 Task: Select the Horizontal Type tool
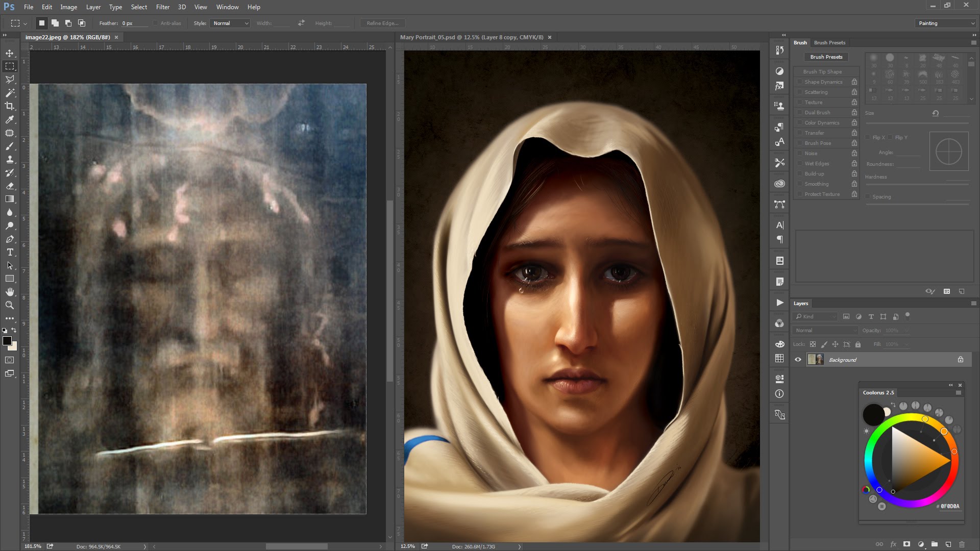9,252
